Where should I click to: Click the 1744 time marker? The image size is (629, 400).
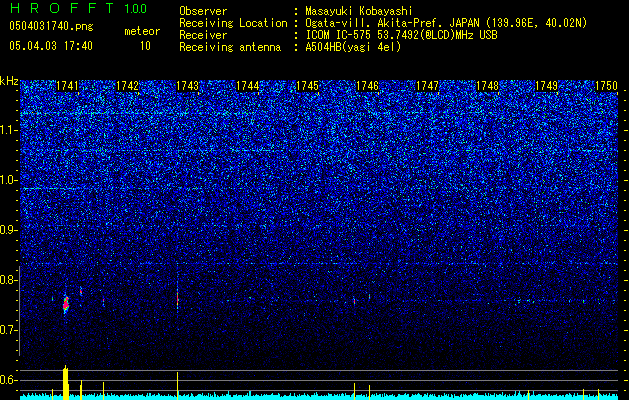[248, 86]
